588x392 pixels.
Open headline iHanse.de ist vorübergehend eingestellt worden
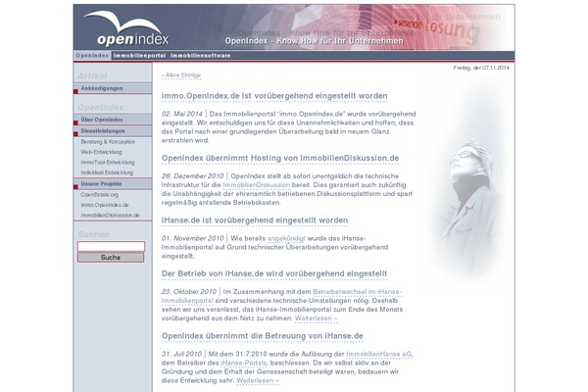(255, 220)
